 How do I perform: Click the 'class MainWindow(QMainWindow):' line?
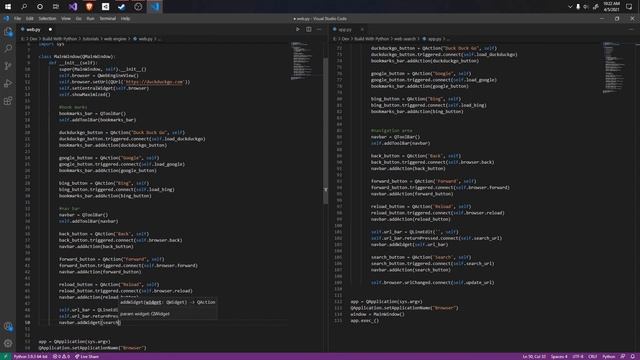pos(77,56)
